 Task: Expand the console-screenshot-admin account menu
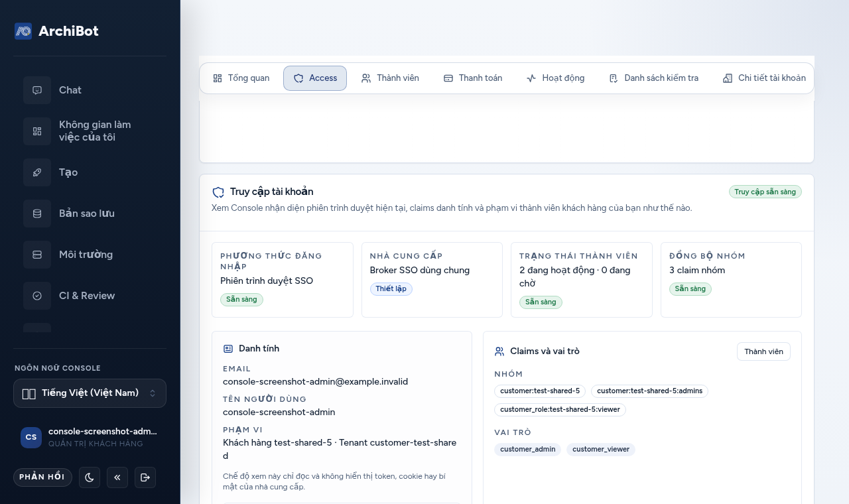tap(90, 437)
